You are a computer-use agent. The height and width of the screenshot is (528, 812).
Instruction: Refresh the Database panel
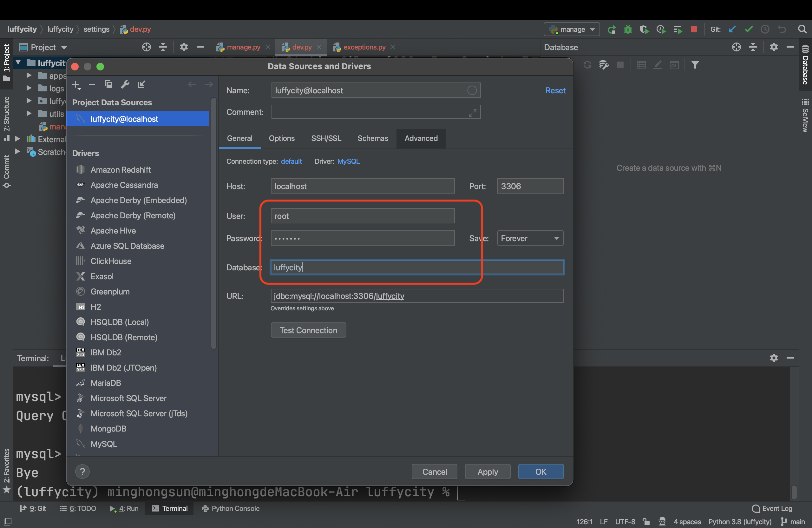click(587, 65)
